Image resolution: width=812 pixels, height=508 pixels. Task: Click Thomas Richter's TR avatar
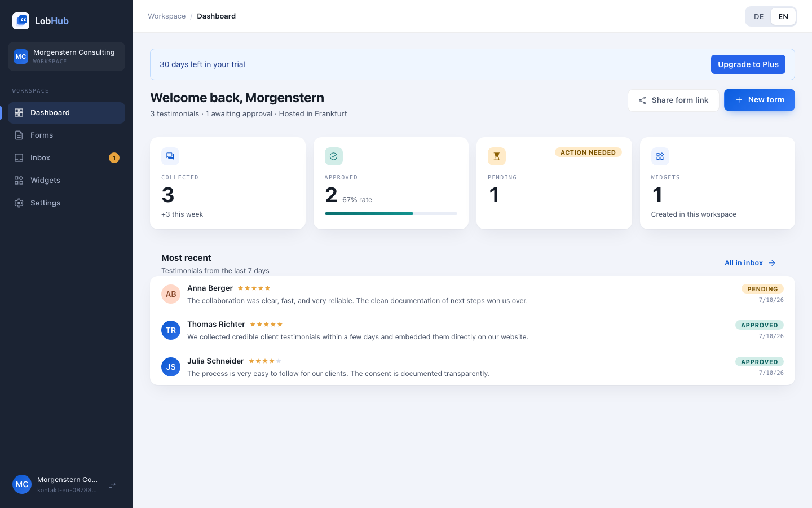pyautogui.click(x=171, y=330)
